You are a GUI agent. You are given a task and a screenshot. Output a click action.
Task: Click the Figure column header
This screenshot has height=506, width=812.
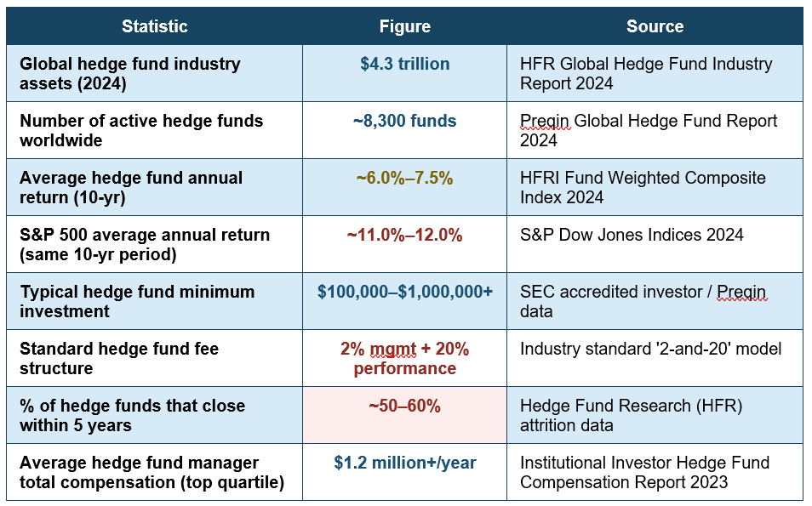[x=404, y=26]
